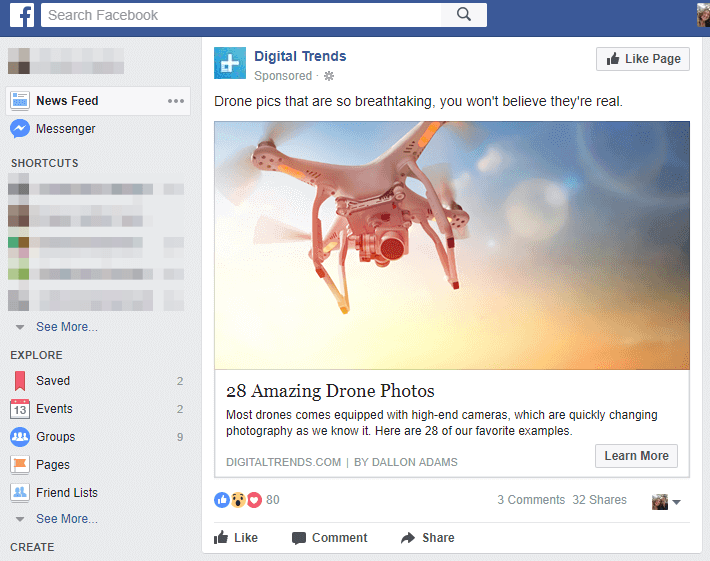Open Friend Lists
710x561 pixels.
(67, 493)
